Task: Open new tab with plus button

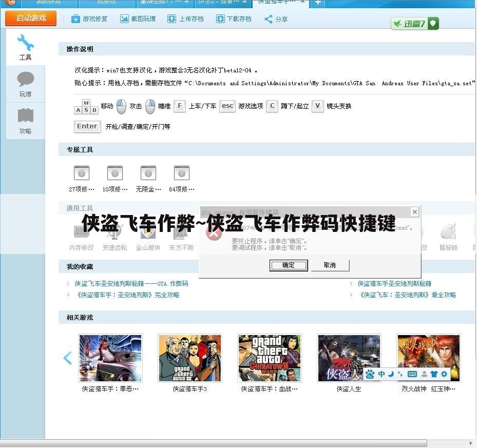Action: (x=318, y=3)
